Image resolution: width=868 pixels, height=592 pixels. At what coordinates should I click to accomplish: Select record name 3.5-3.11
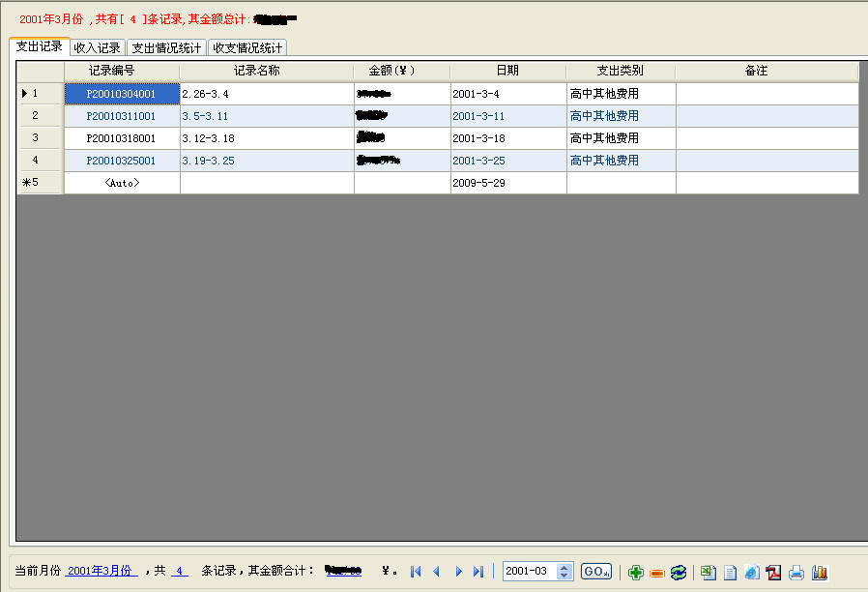267,116
